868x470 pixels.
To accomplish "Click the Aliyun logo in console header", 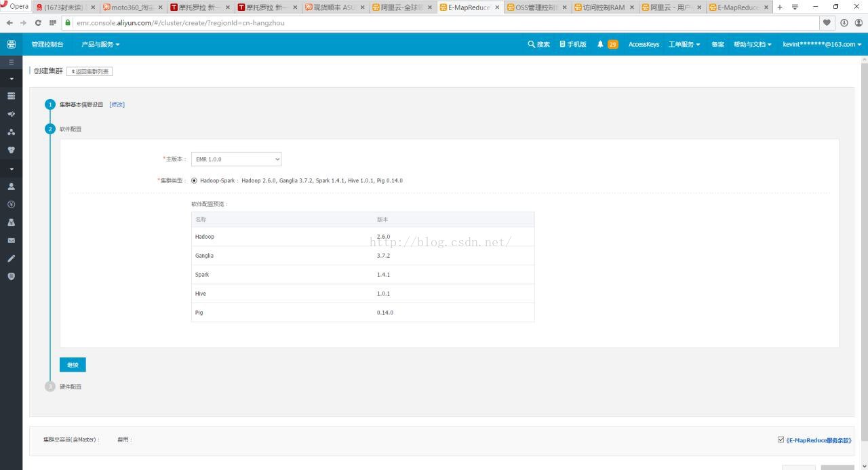I will [x=11, y=44].
